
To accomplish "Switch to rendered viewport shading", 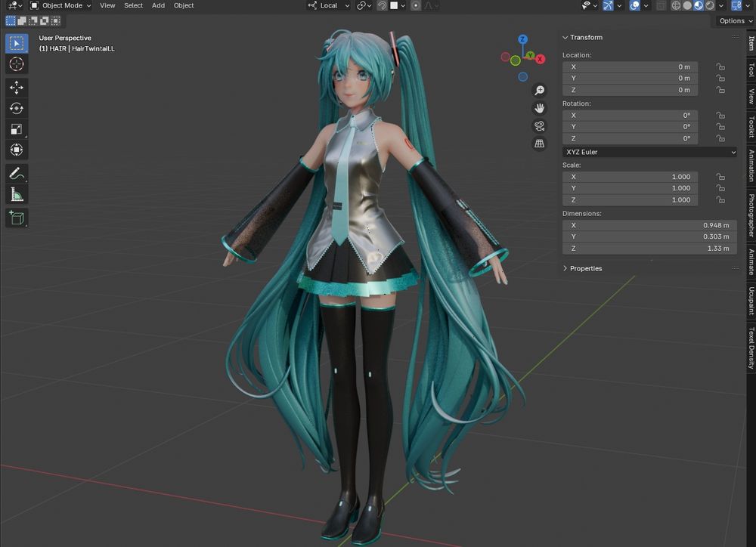I will (710, 6).
